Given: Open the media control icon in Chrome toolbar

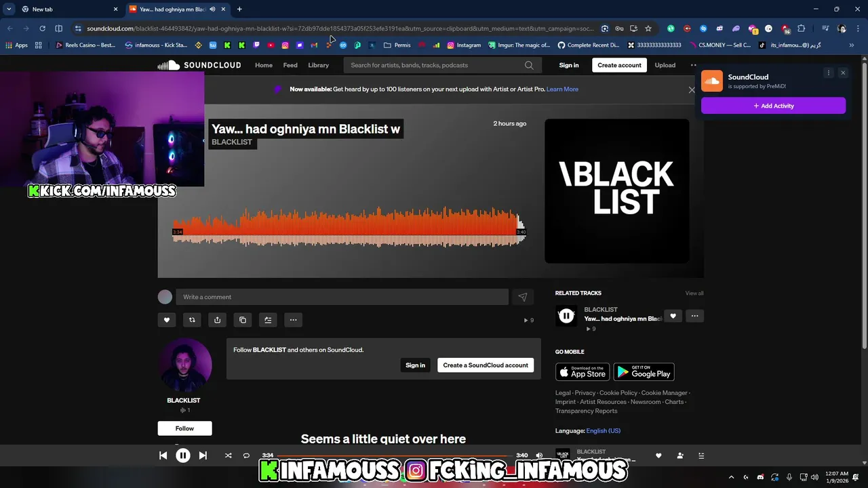Looking at the screenshot, I should tap(825, 28).
